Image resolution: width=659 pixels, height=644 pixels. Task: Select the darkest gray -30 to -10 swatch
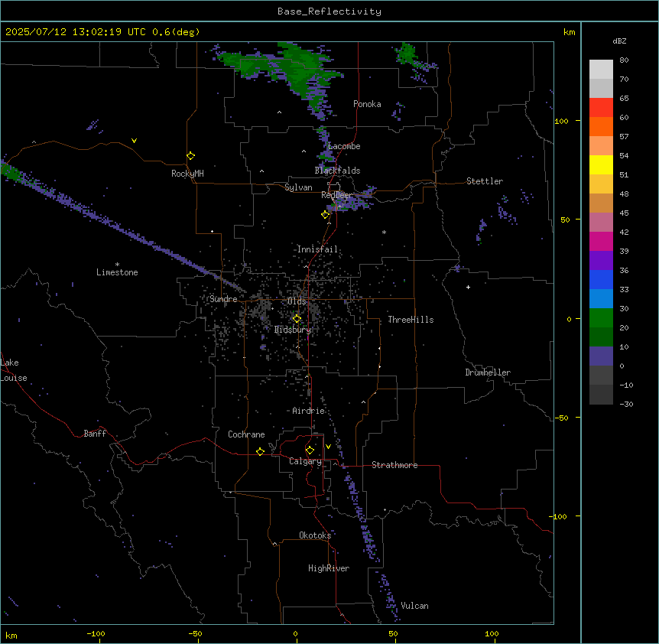click(x=601, y=395)
